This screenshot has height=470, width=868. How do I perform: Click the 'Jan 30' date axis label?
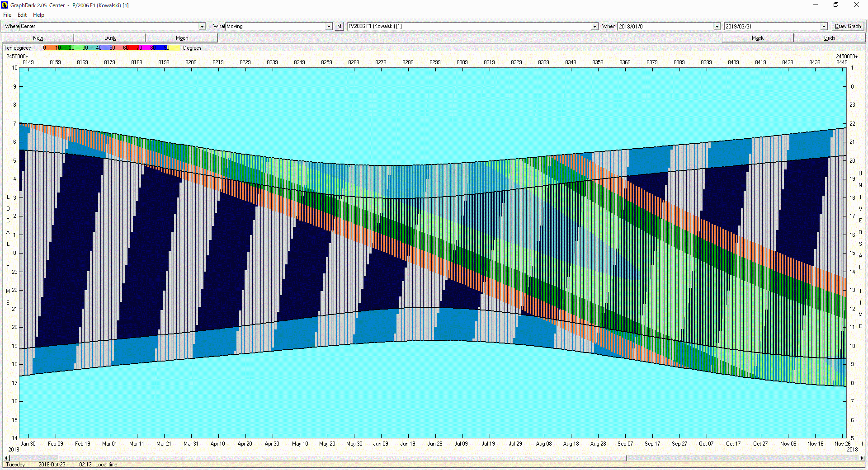(28, 444)
